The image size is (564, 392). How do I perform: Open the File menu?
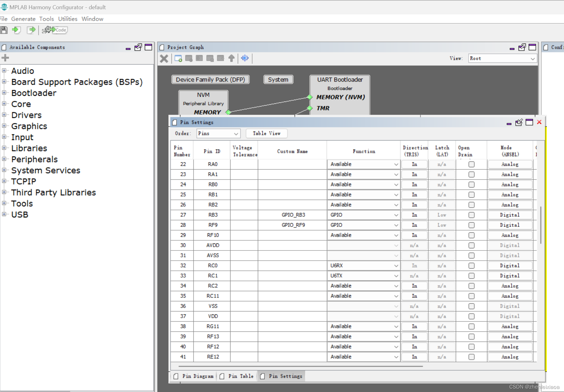coord(3,19)
